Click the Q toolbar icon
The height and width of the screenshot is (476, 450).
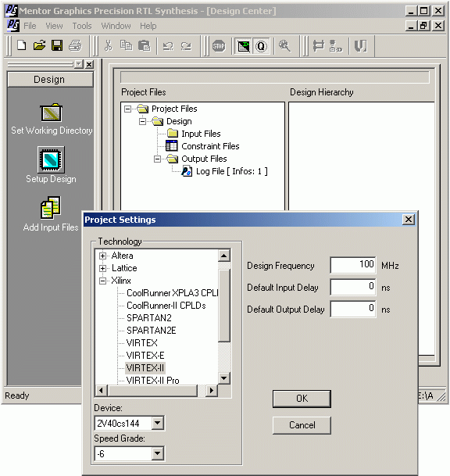click(261, 46)
